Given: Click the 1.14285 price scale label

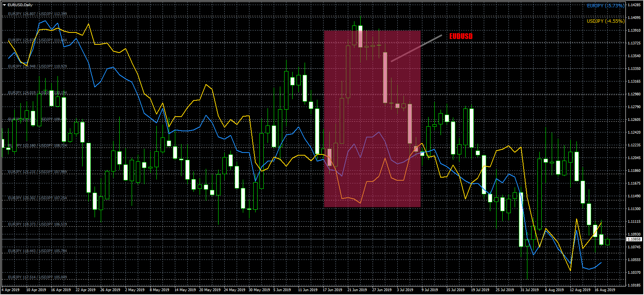Looking at the screenshot, I should [x=634, y=5].
